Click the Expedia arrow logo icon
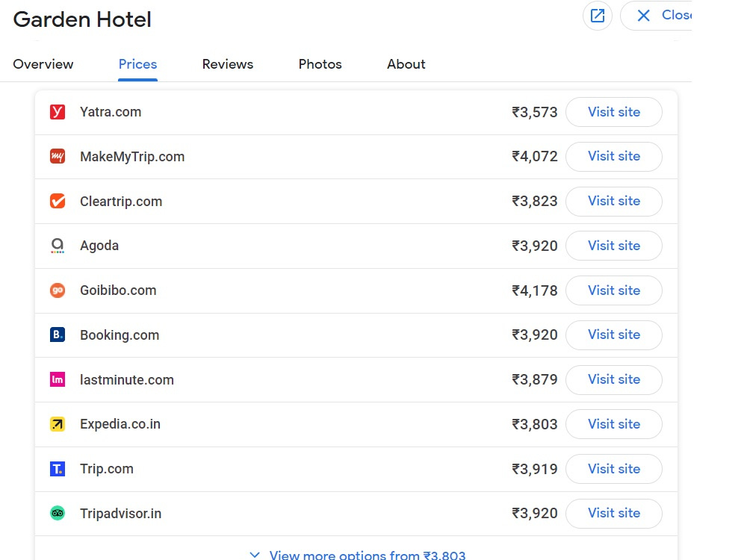Viewport: 747px width, 560px height. pyautogui.click(x=58, y=424)
